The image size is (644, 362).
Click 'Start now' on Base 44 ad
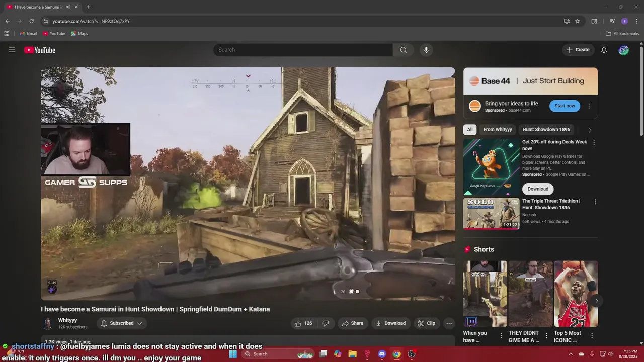565,106
